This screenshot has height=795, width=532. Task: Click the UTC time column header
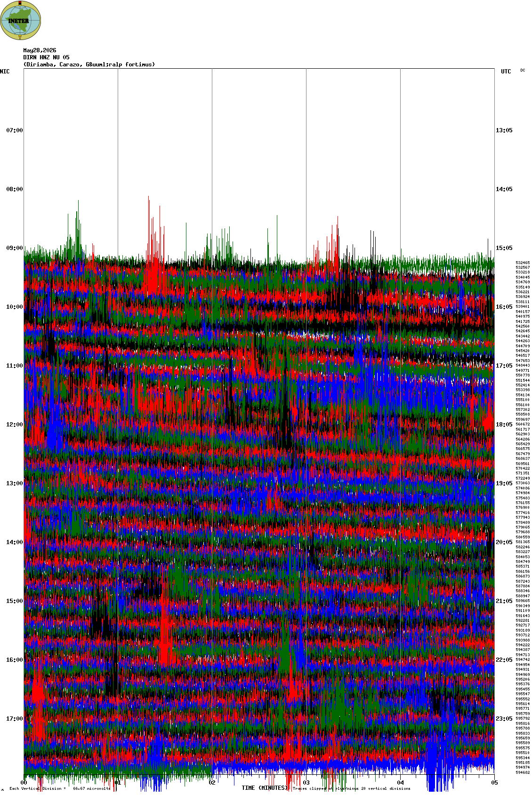point(506,72)
